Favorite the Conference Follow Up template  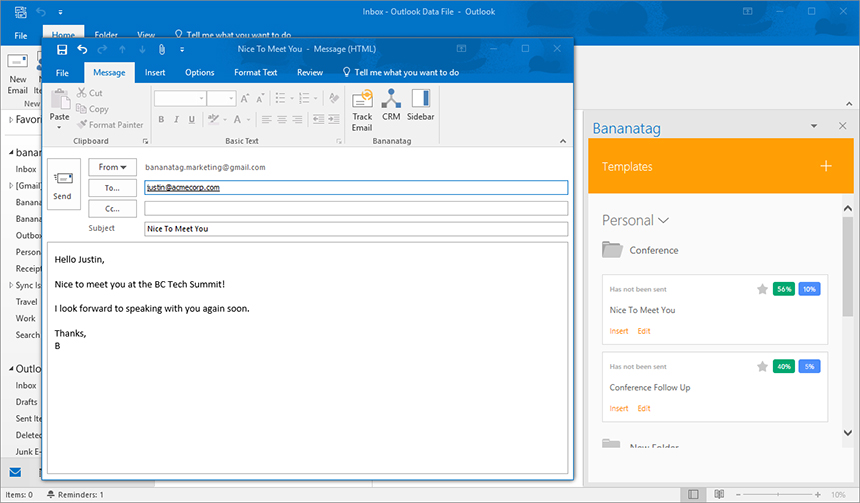(762, 366)
